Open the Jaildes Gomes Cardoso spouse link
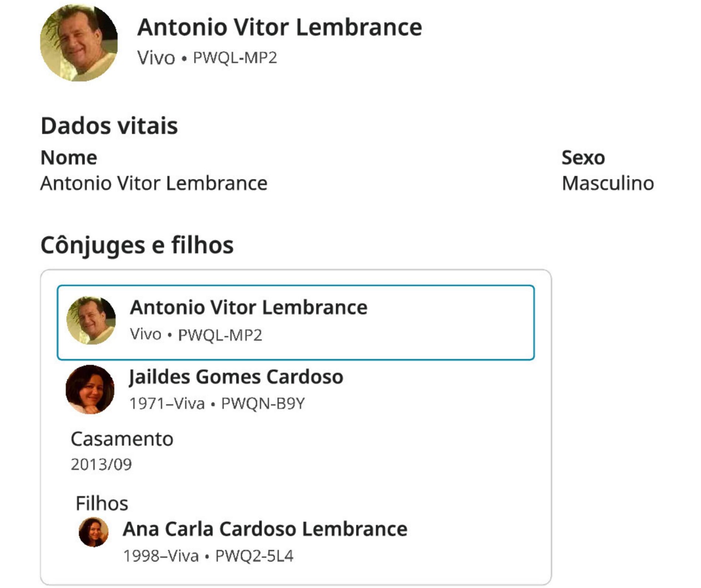The height and width of the screenshot is (588, 701). click(236, 376)
